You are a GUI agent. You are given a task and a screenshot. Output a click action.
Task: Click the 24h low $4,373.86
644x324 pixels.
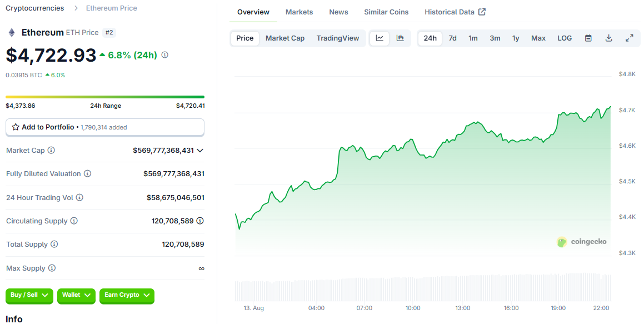(x=21, y=106)
